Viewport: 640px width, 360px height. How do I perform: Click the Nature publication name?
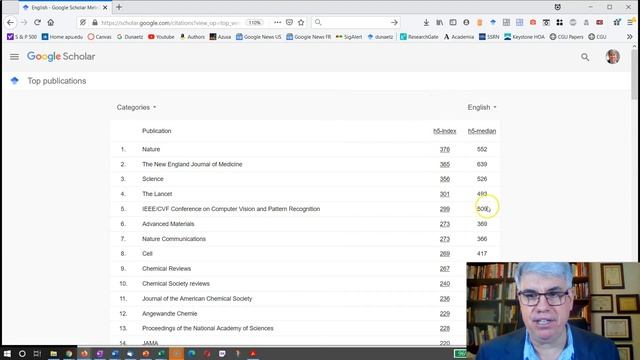(151, 149)
